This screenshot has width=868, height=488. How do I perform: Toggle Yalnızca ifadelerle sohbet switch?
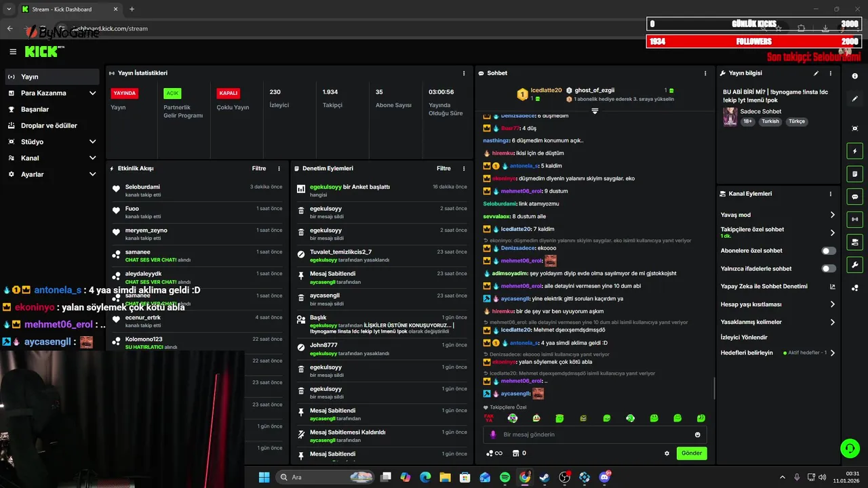point(829,268)
